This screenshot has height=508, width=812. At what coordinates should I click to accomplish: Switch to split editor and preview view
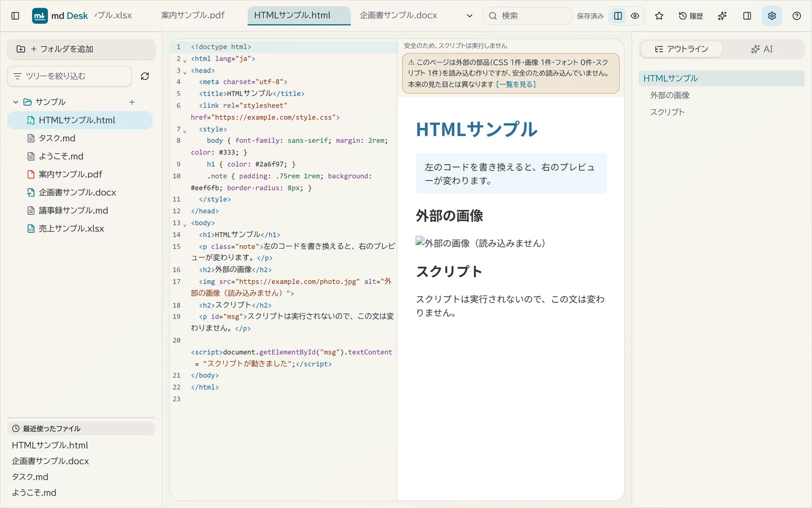click(618, 16)
